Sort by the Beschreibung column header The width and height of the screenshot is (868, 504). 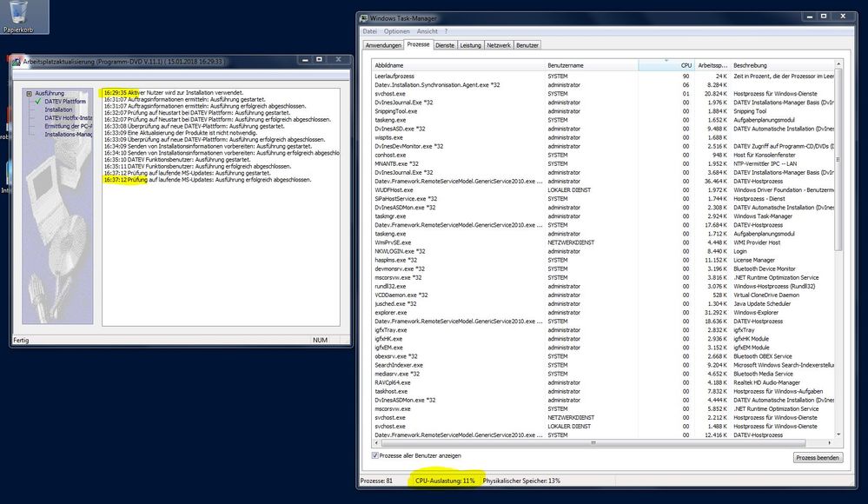782,65
